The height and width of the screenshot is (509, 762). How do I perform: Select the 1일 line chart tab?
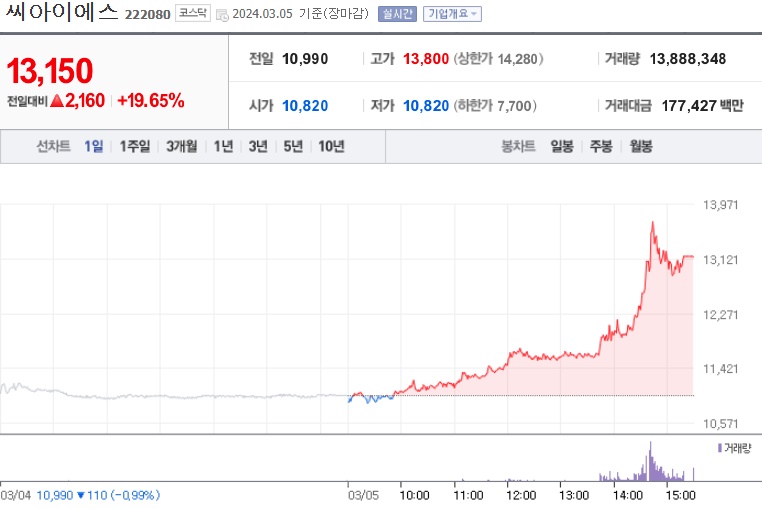(x=94, y=146)
